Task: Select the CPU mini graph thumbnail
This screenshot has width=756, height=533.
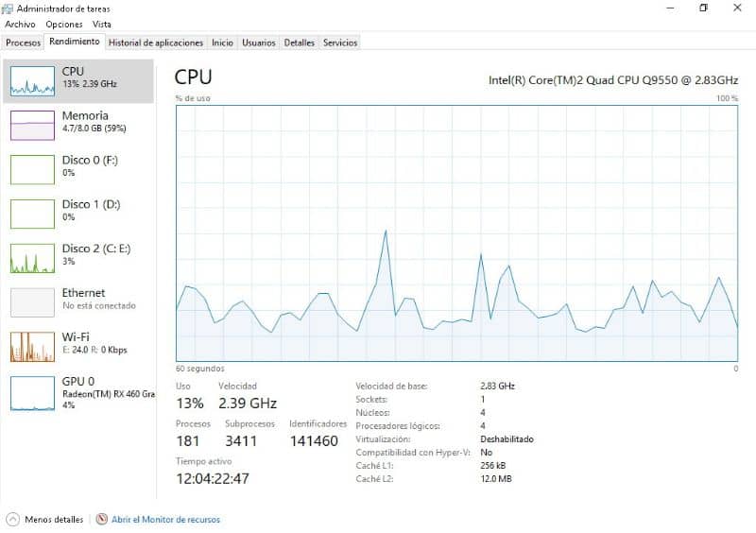Action: (32, 81)
